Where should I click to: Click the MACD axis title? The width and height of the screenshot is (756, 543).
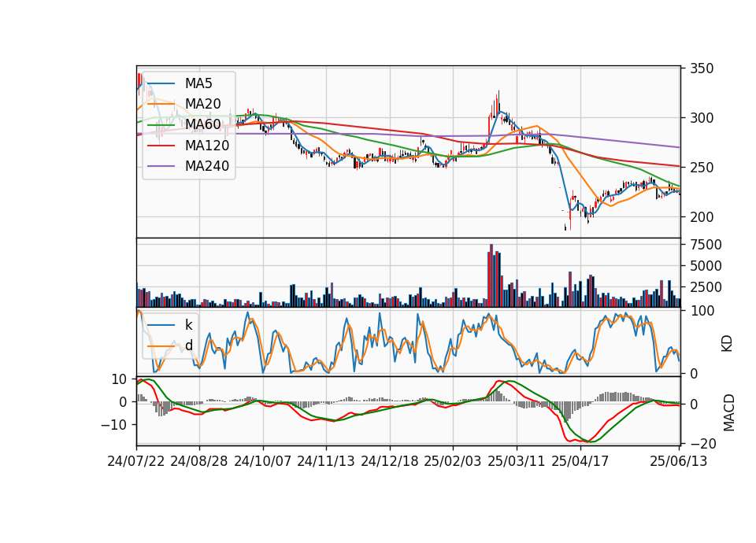(x=729, y=412)
